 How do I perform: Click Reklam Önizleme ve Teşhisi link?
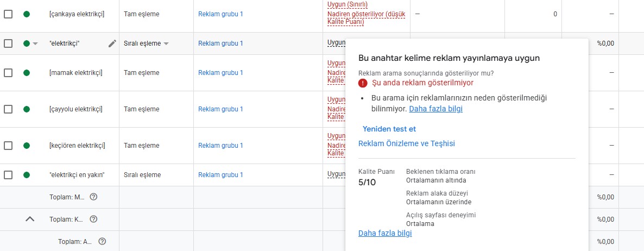pos(407,143)
